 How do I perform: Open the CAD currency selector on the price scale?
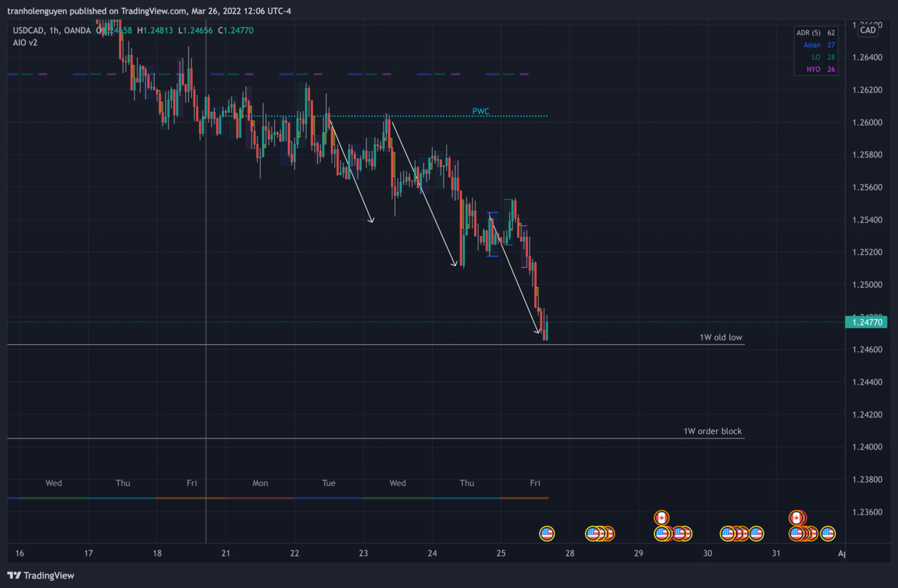[x=868, y=31]
